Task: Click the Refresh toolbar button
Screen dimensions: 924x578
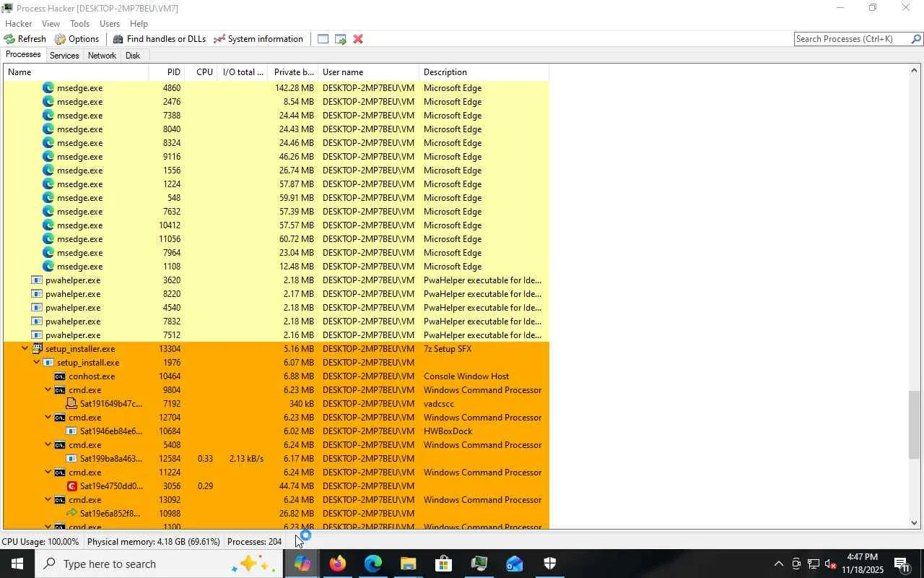Action: pos(25,39)
